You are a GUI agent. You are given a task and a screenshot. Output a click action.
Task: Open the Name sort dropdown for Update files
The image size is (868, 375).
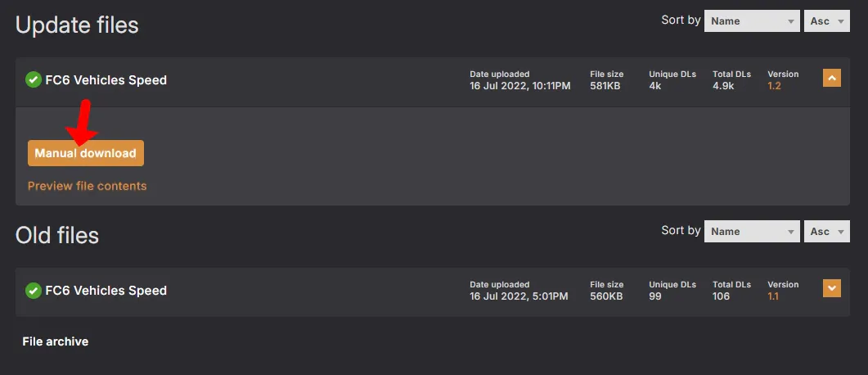pyautogui.click(x=752, y=21)
